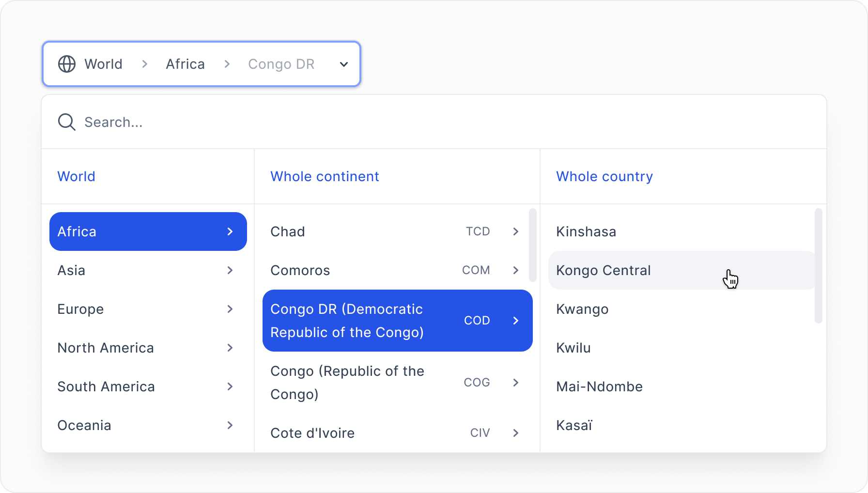868x493 pixels.
Task: Click the chevron next to Chad
Action: 515,231
